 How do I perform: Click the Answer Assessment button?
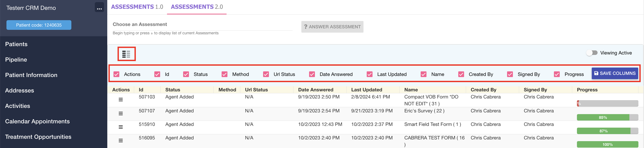tap(332, 27)
